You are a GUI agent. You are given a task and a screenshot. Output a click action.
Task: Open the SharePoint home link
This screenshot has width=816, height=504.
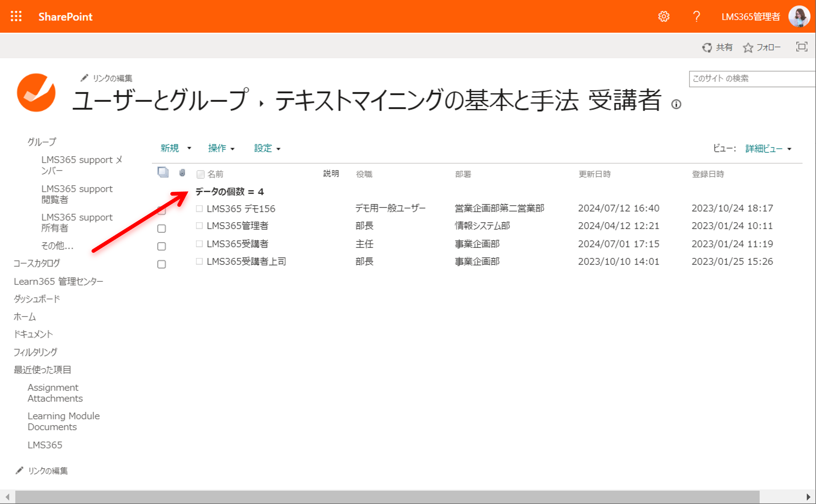point(65,16)
